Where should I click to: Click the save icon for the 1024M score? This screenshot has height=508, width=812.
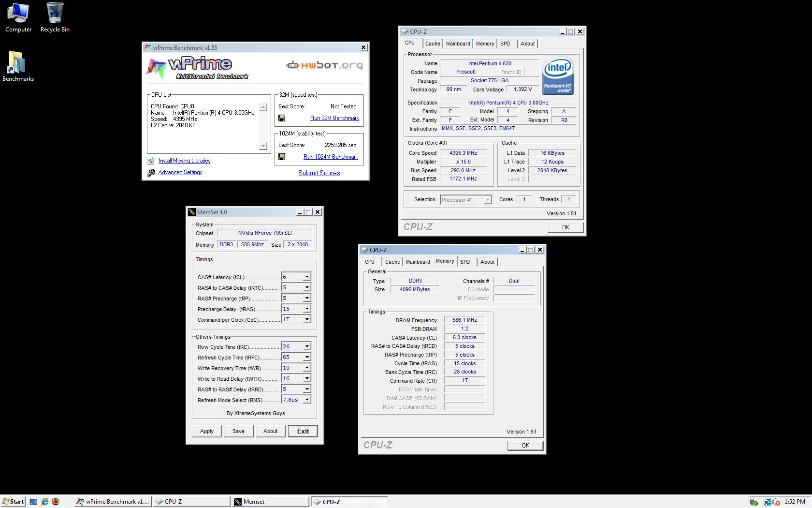pos(282,157)
